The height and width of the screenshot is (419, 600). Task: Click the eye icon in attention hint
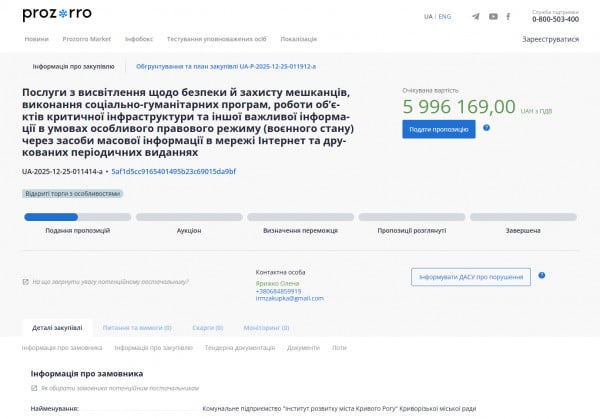pyautogui.click(x=25, y=283)
